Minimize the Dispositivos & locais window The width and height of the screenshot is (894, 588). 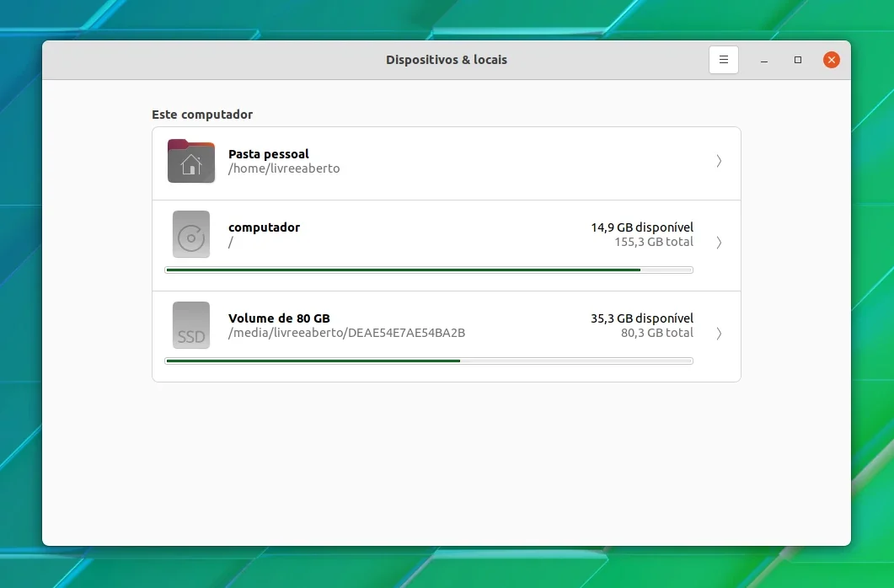click(764, 60)
